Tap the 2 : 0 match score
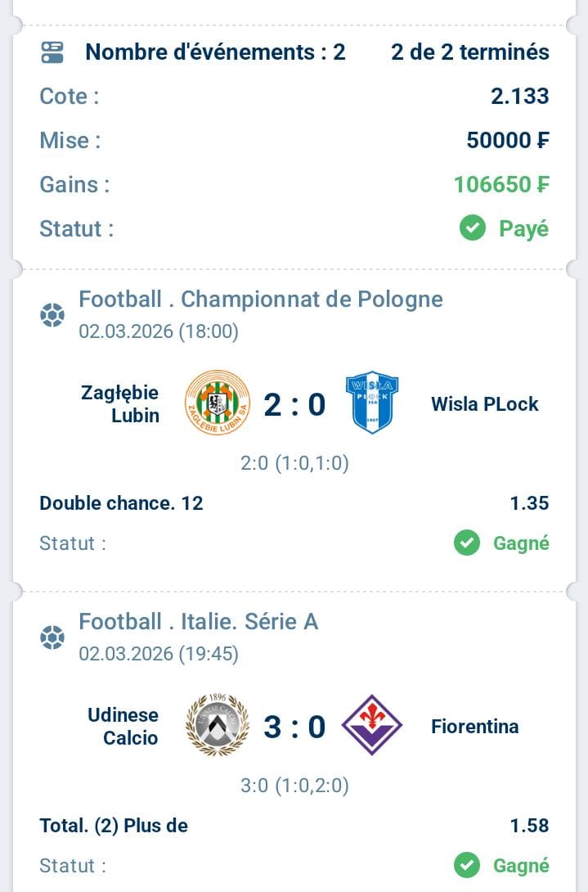The image size is (588, 892). pyautogui.click(x=294, y=404)
